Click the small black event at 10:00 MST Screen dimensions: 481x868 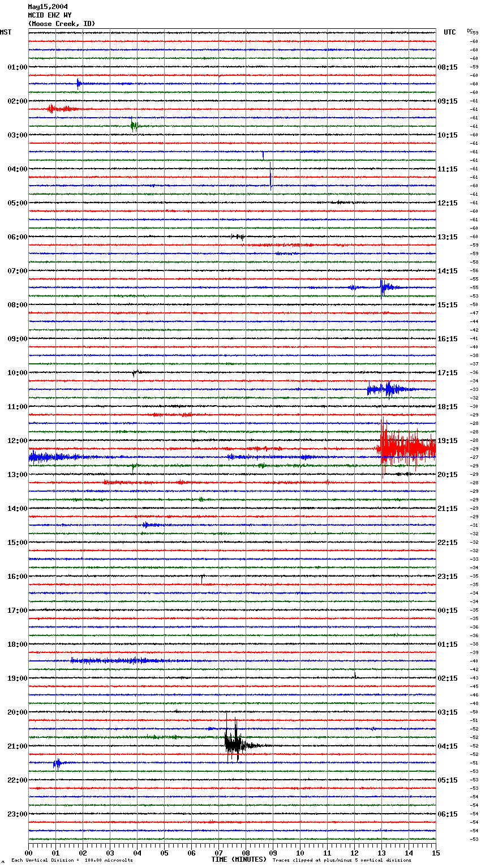pos(135,373)
